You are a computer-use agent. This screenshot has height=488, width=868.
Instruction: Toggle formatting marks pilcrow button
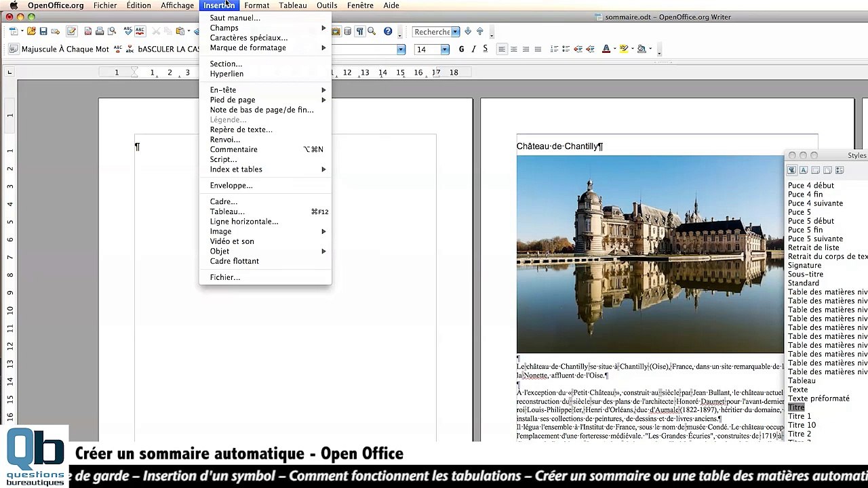[x=359, y=32]
